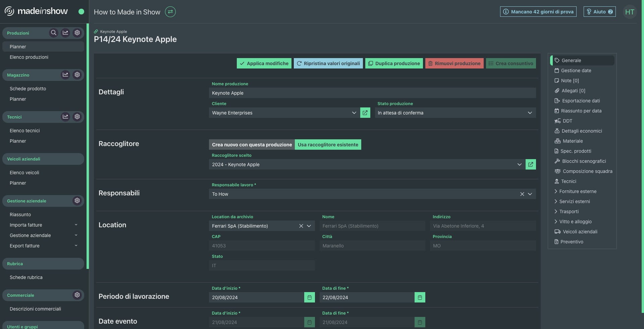Open the HT user avatar menu

[x=630, y=12]
